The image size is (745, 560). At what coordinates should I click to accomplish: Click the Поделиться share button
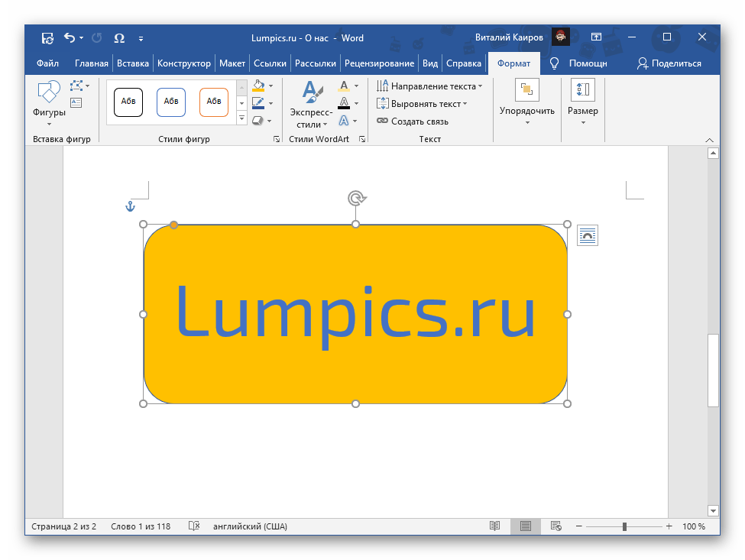[x=669, y=63]
